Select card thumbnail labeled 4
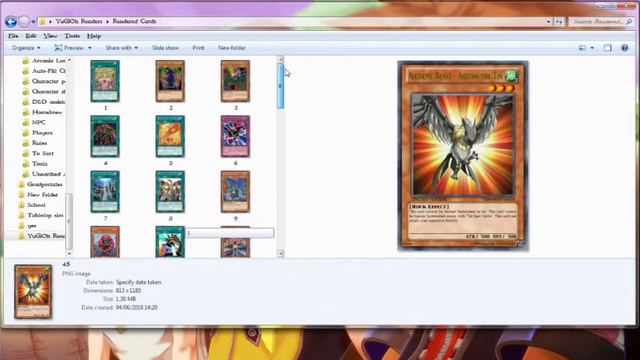 (105, 136)
